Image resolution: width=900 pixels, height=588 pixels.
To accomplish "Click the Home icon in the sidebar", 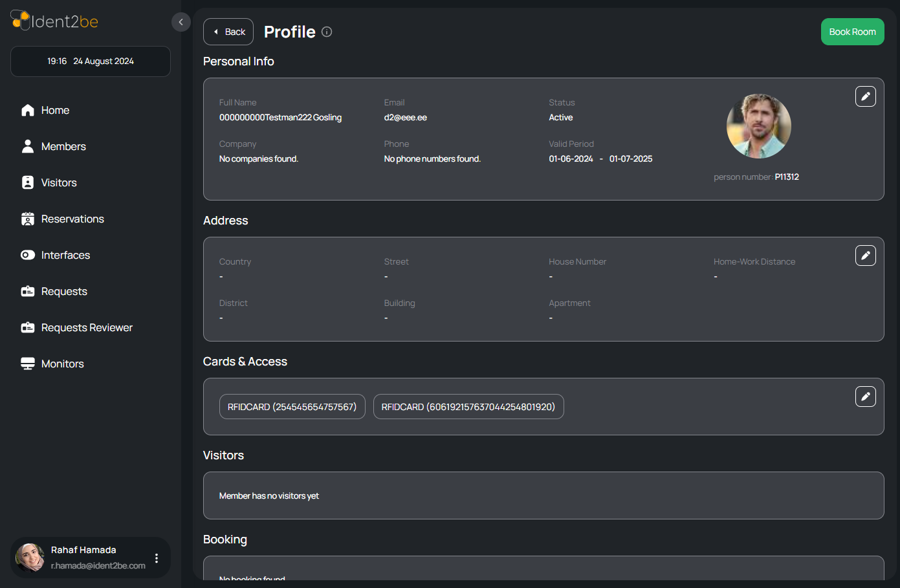I will tap(28, 110).
